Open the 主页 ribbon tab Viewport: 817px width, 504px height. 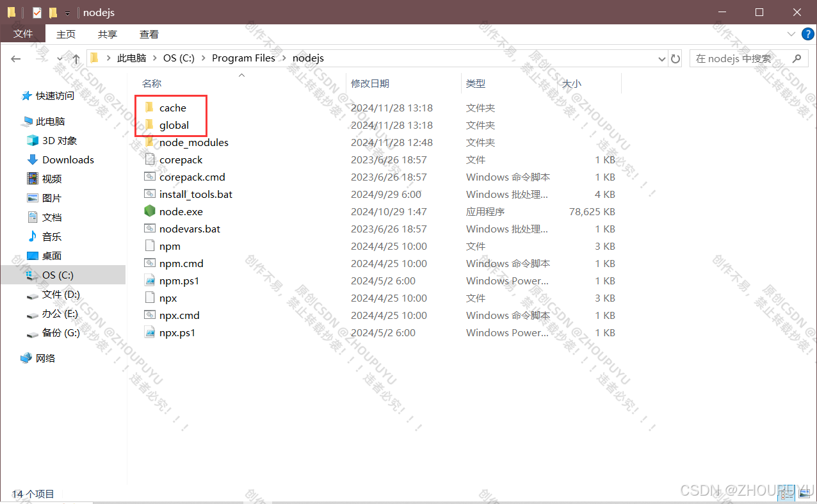pyautogui.click(x=66, y=34)
